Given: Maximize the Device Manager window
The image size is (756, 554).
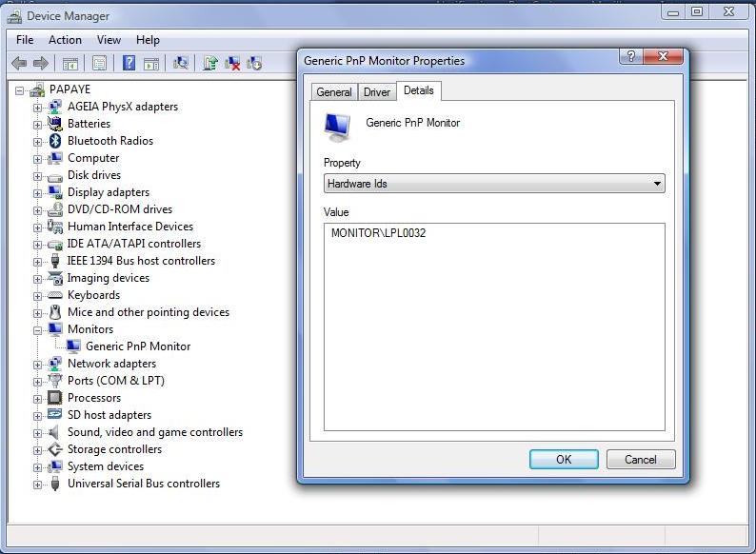Looking at the screenshot, I should click(697, 12).
